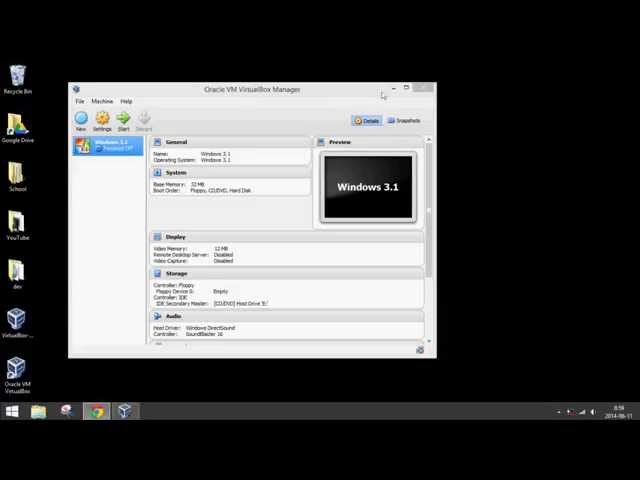
Task: Click the General section header
Action: coord(231,142)
